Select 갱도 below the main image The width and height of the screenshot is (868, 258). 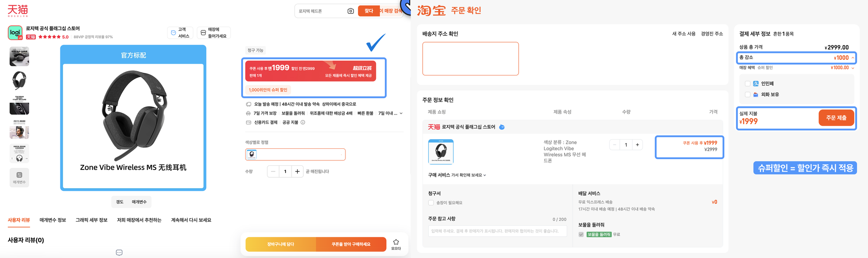click(120, 202)
